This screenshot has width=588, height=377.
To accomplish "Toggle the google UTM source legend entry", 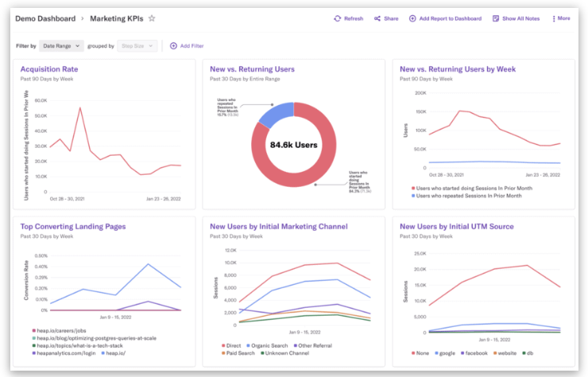I will (x=445, y=353).
